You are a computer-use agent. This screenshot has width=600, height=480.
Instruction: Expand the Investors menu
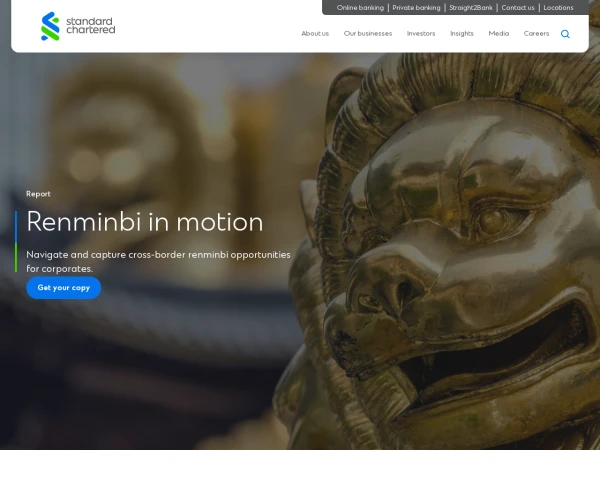421,34
